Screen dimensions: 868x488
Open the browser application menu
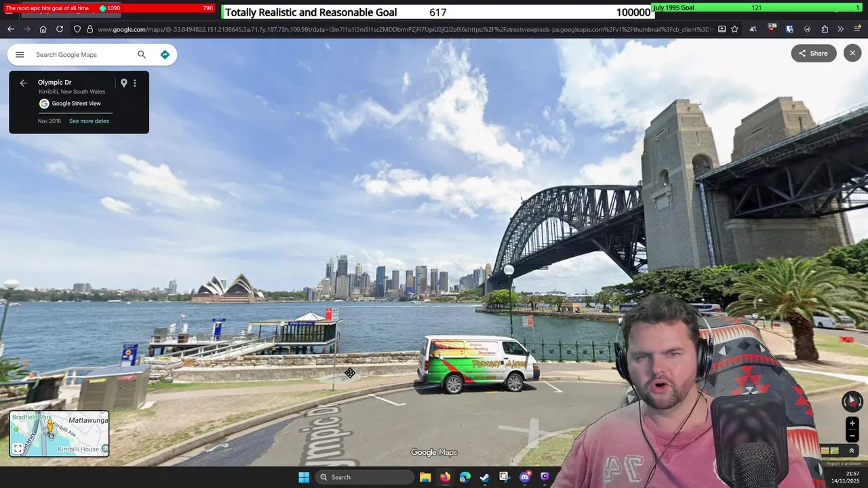(857, 29)
